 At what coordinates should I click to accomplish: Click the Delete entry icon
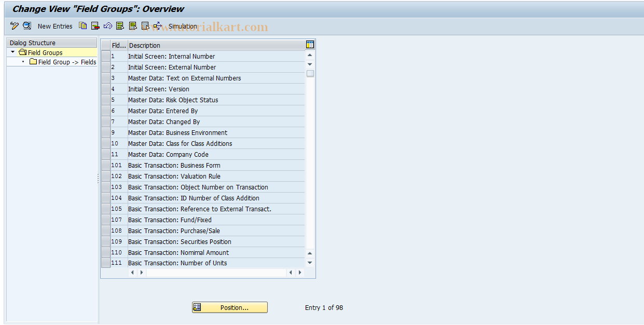click(95, 26)
